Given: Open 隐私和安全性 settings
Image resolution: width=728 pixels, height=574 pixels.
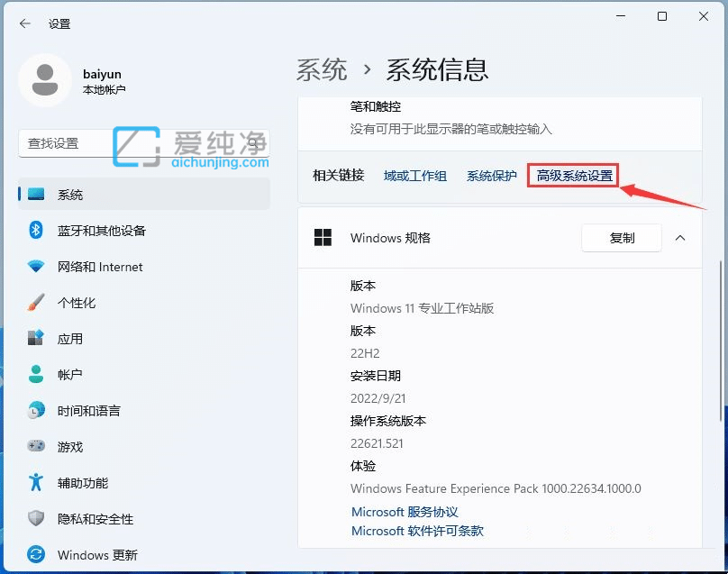Looking at the screenshot, I should (x=144, y=519).
